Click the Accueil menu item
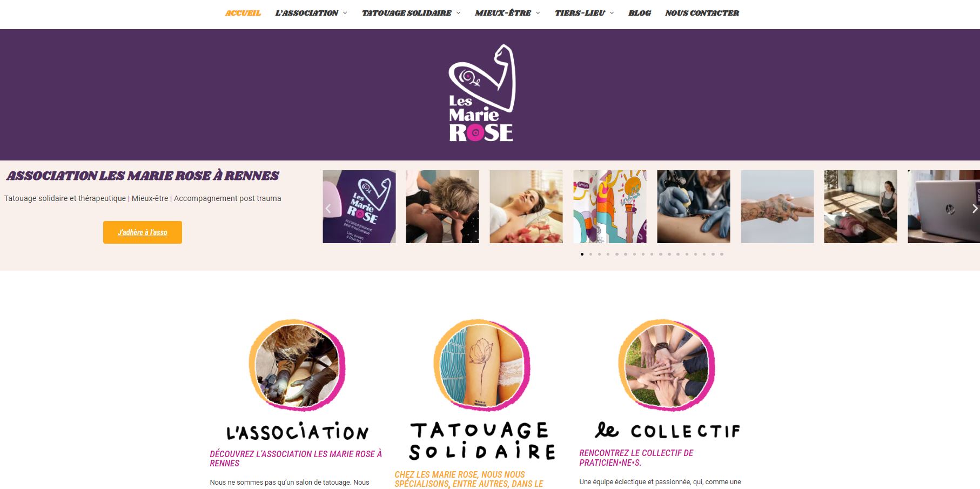This screenshot has width=980, height=489. (x=243, y=13)
